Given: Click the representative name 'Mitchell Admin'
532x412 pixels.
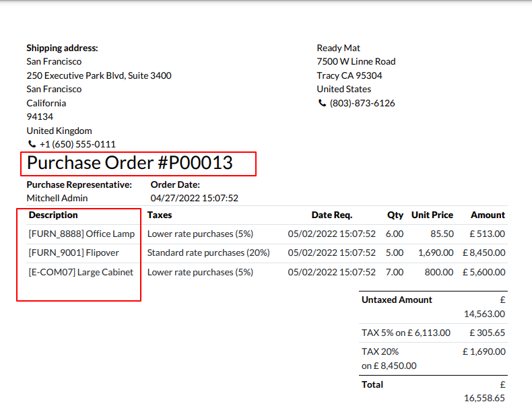Looking at the screenshot, I should click(x=57, y=198).
